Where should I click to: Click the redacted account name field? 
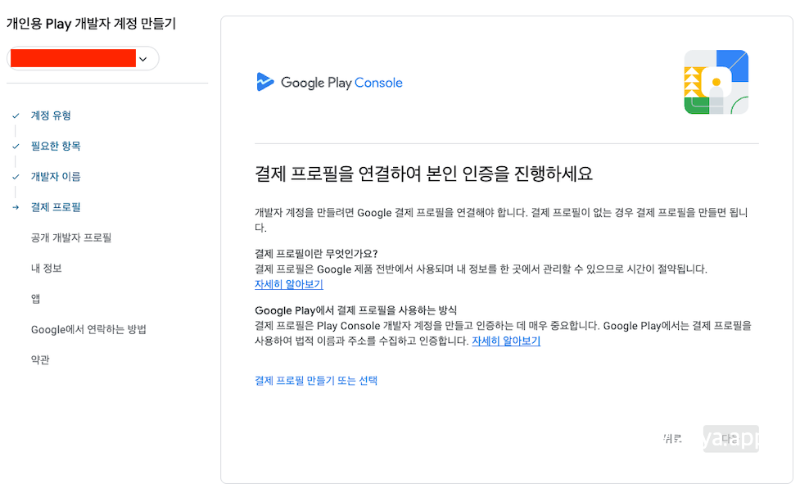pos(73,58)
